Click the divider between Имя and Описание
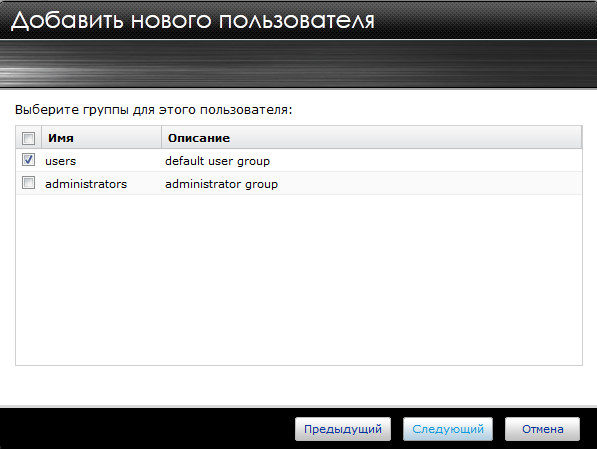 [161, 137]
